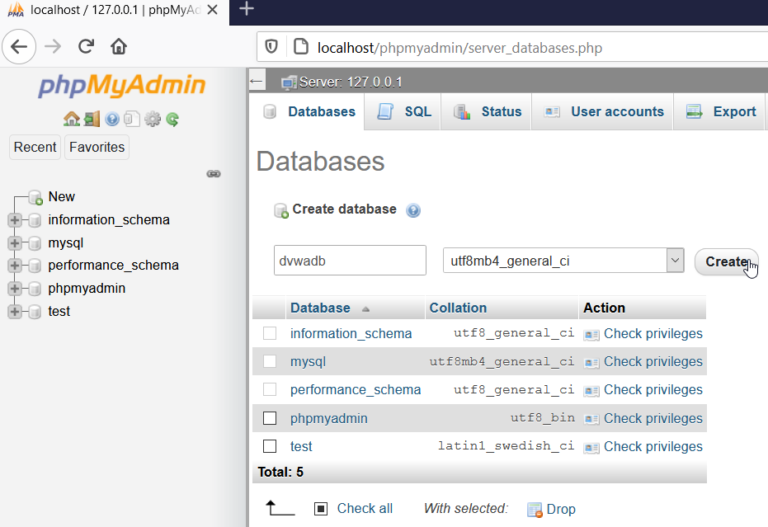768x527 pixels.
Task: Click the phpMyAdmin home icon in sidebar
Action: tap(72, 119)
